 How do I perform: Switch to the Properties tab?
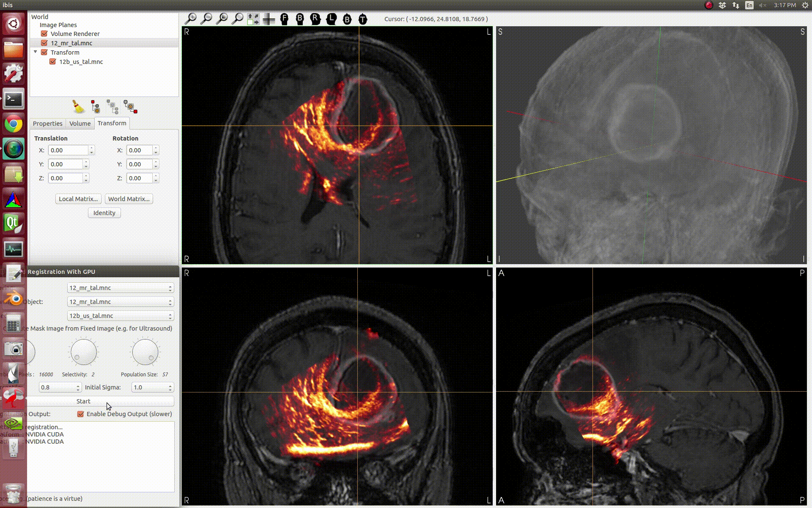47,123
